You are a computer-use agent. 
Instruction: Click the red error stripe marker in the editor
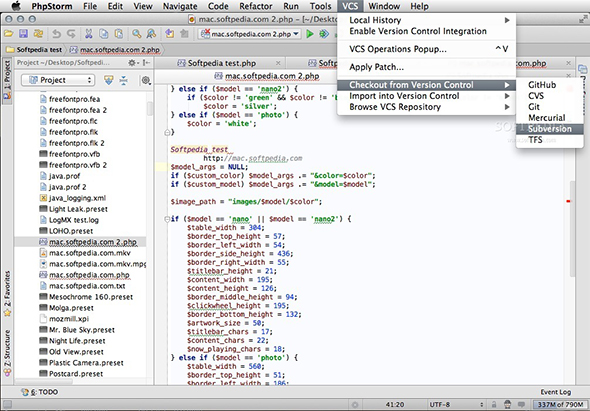[x=568, y=201]
